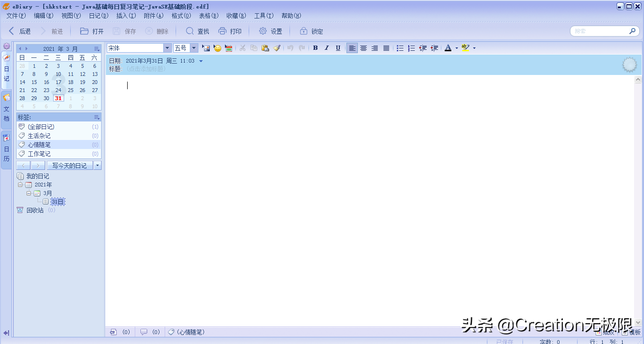
Task: Enable center text alignment
Action: click(x=363, y=47)
